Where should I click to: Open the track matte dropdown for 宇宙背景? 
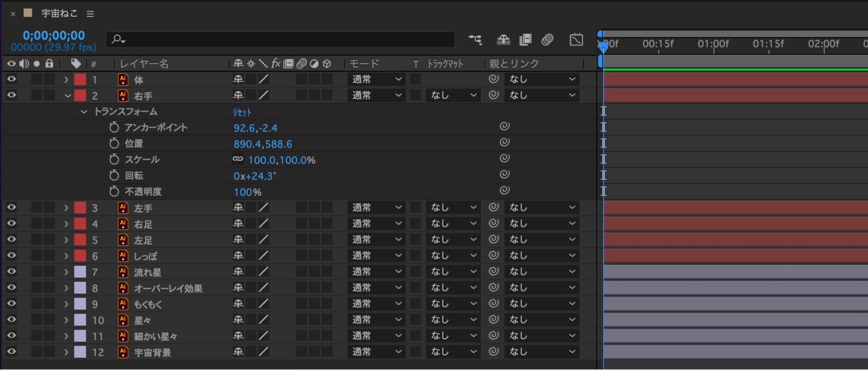pyautogui.click(x=453, y=352)
